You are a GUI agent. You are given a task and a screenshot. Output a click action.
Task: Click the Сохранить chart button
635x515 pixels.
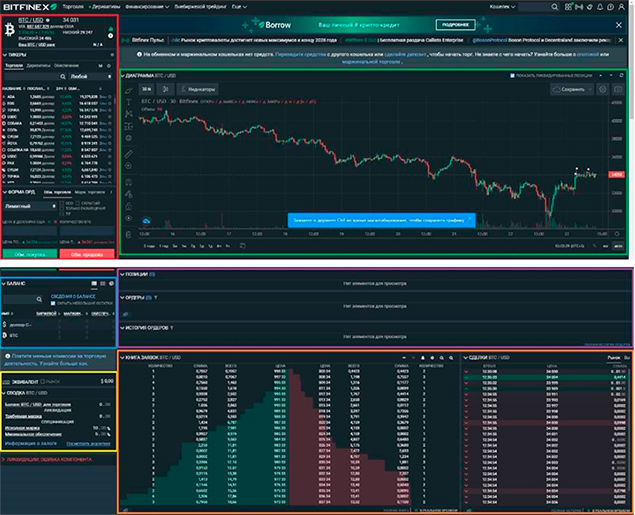pyautogui.click(x=572, y=89)
